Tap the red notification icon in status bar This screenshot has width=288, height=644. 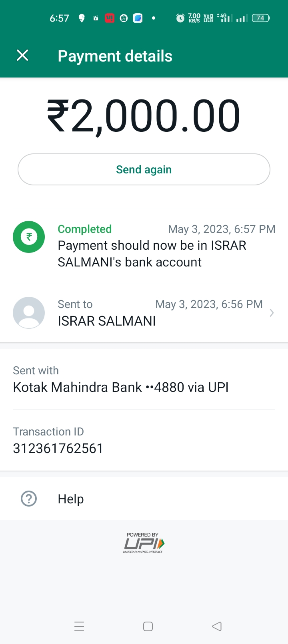(x=110, y=18)
